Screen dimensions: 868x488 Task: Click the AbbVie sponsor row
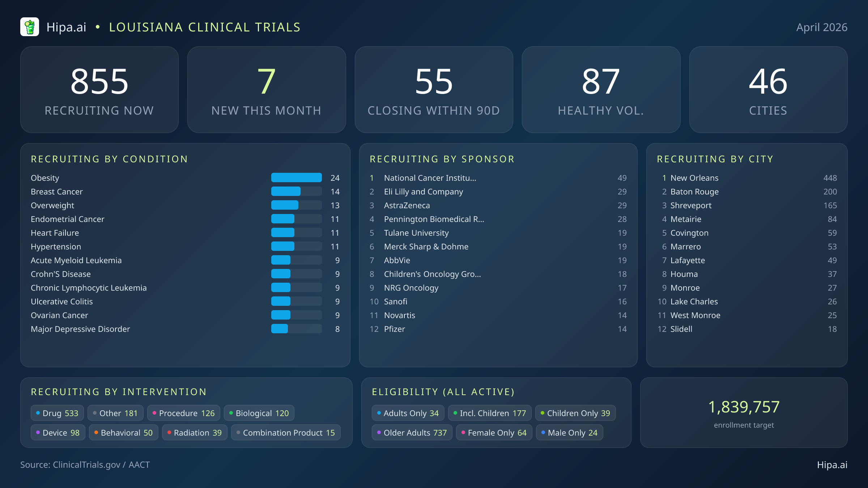tap(498, 260)
